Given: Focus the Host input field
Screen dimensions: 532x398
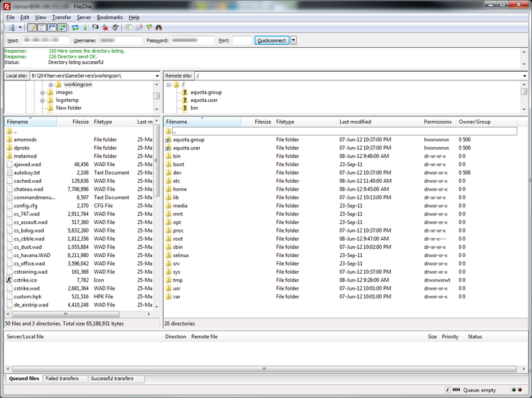Looking at the screenshot, I should pos(45,41).
